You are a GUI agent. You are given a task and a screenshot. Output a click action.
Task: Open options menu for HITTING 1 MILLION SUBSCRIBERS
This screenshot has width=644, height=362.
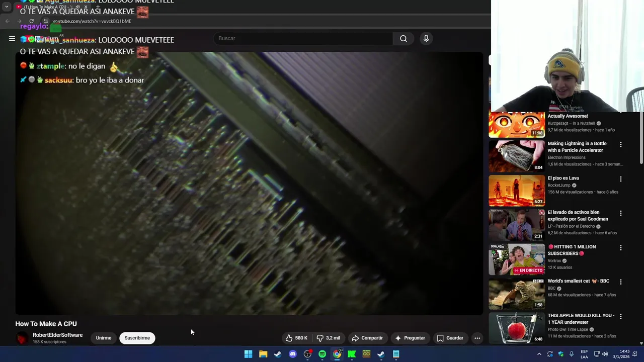click(621, 248)
